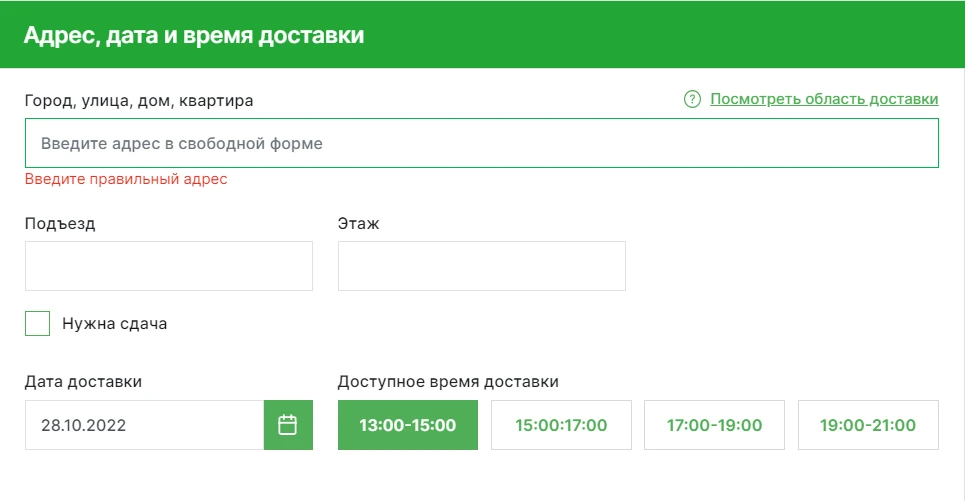Screen dimensions: 965x501
Task: Click the red 'Введите правильный адрес' error text
Action: click(126, 180)
